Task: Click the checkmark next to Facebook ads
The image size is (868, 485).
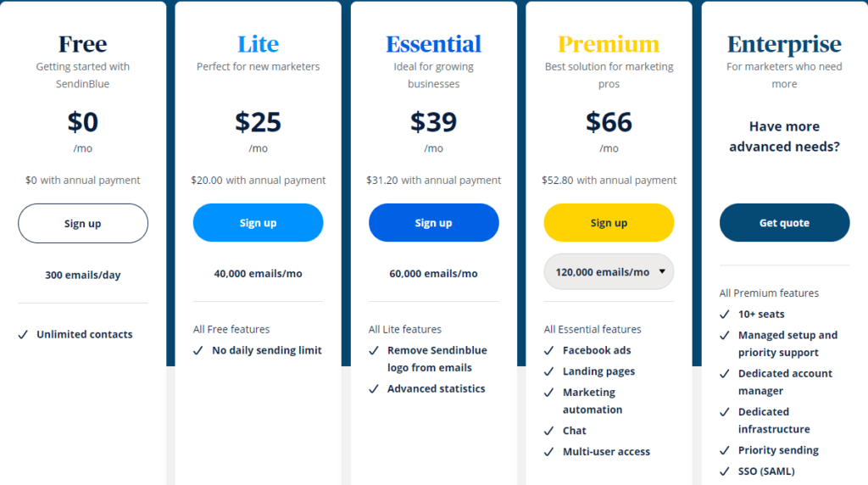Action: (549, 350)
